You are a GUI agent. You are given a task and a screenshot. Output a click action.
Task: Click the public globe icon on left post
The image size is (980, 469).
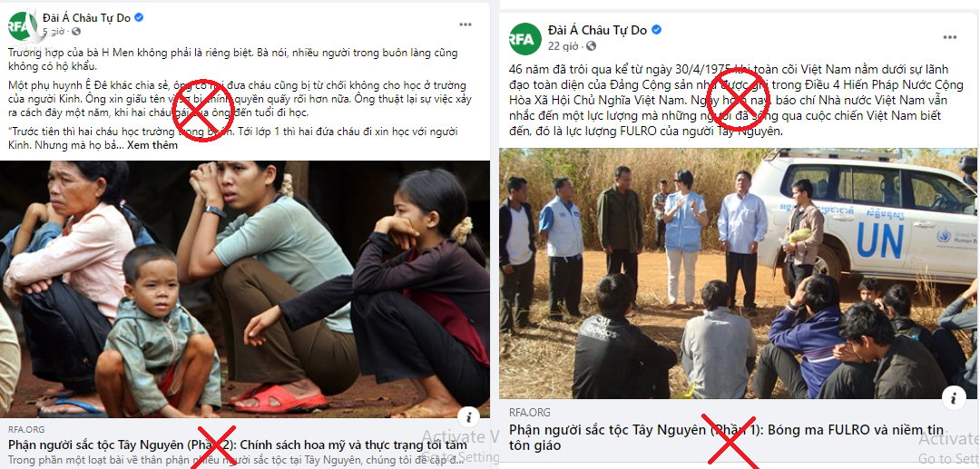(x=75, y=31)
